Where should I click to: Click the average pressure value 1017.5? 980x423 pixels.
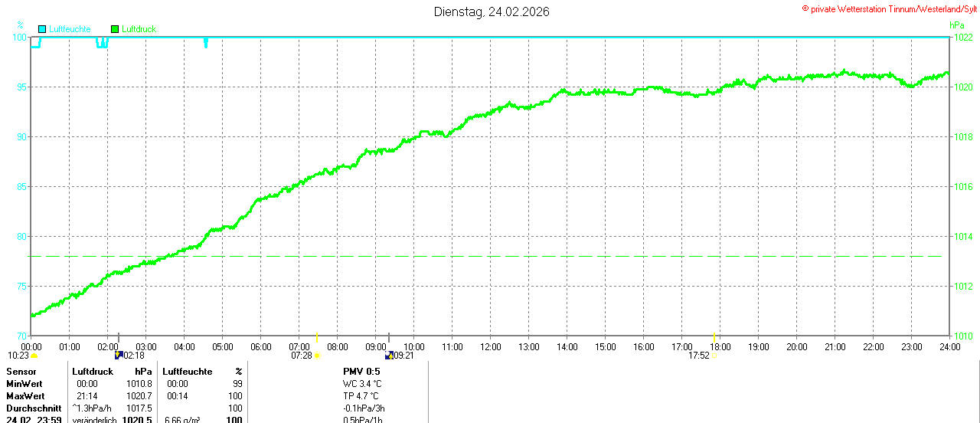[139, 408]
